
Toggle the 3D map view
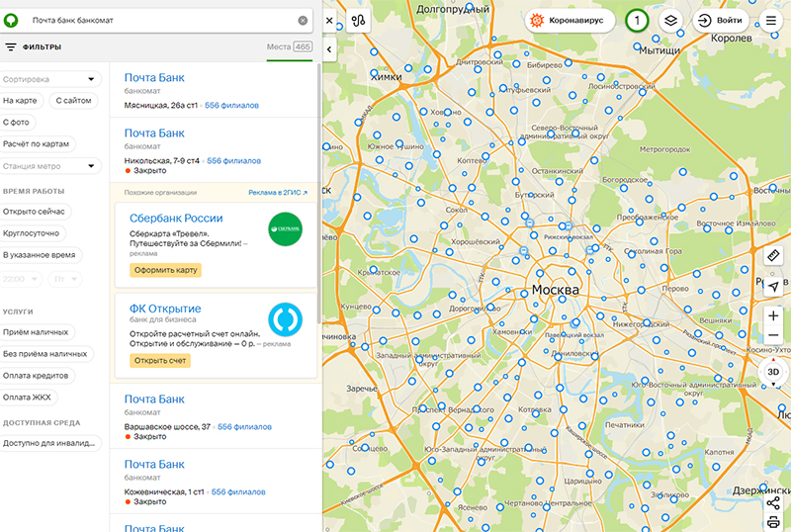tap(773, 372)
